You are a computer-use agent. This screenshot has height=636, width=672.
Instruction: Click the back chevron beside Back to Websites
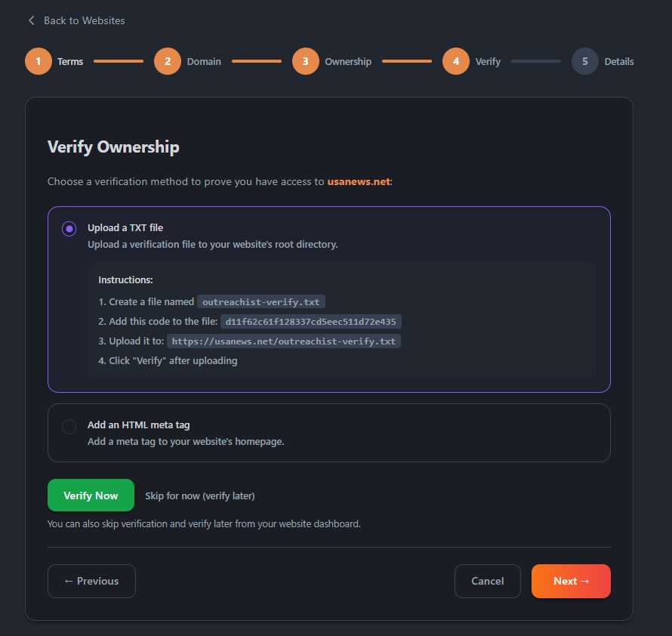click(30, 20)
